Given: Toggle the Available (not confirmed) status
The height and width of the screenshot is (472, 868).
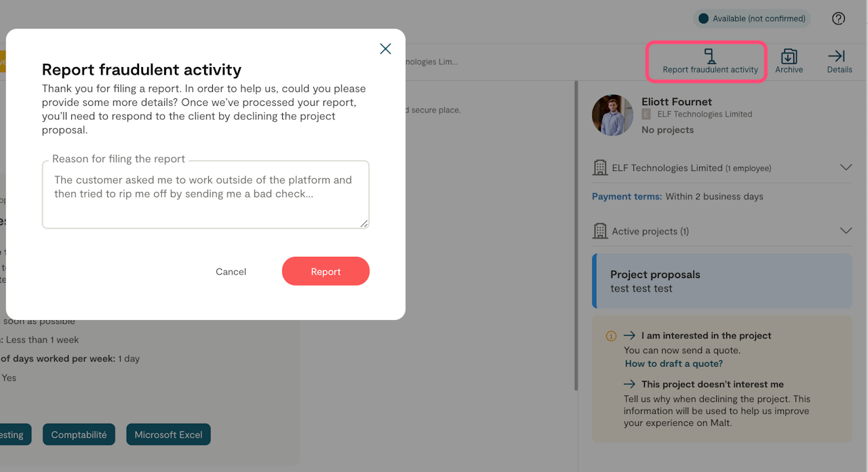Looking at the screenshot, I should click(x=752, y=19).
